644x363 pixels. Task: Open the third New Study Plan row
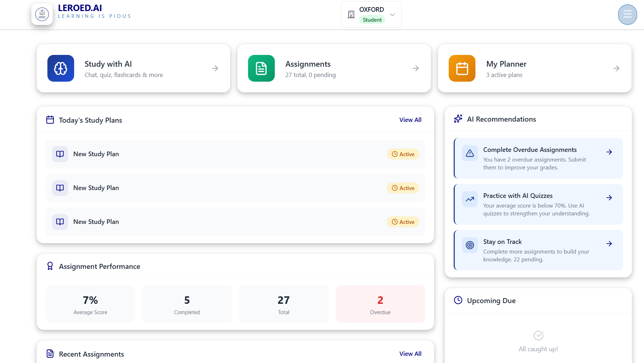pyautogui.click(x=235, y=222)
